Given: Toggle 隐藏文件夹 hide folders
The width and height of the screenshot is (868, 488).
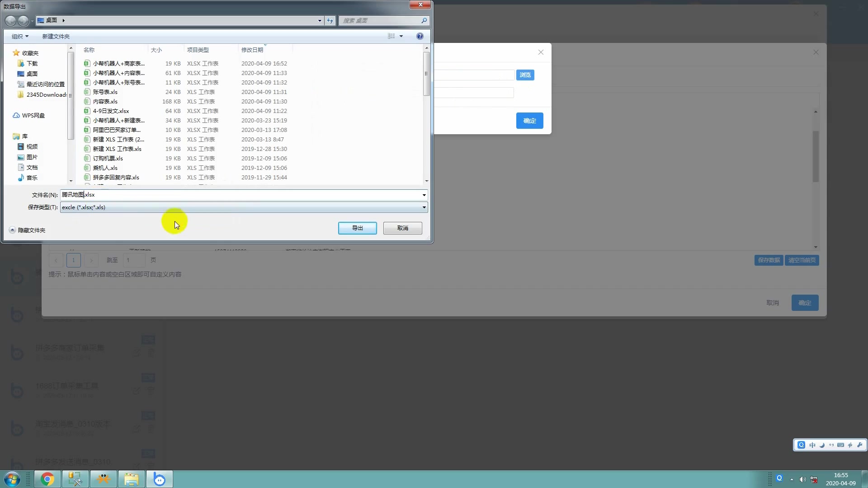Looking at the screenshot, I should click(x=28, y=230).
